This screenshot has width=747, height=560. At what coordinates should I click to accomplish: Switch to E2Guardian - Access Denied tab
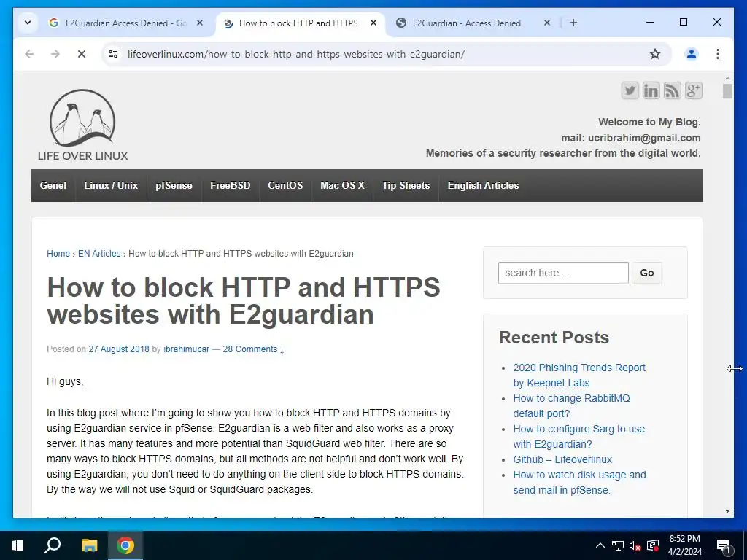tap(466, 23)
